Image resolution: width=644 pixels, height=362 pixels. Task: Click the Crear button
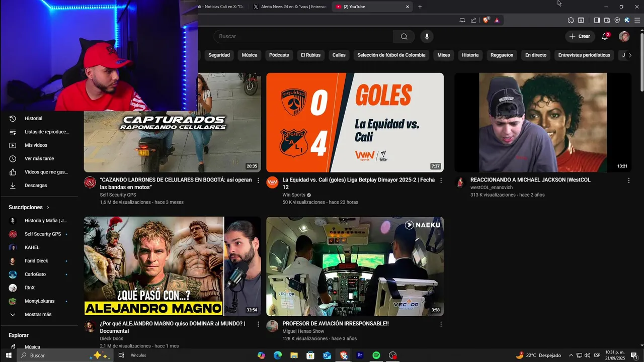(580, 36)
